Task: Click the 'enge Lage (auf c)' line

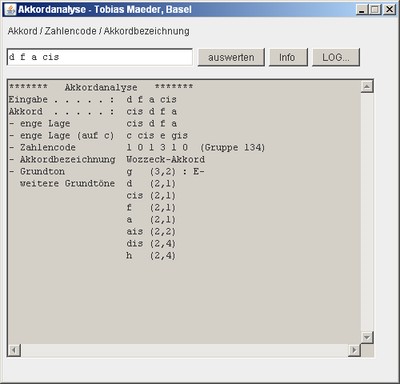Action: pyautogui.click(x=98, y=136)
